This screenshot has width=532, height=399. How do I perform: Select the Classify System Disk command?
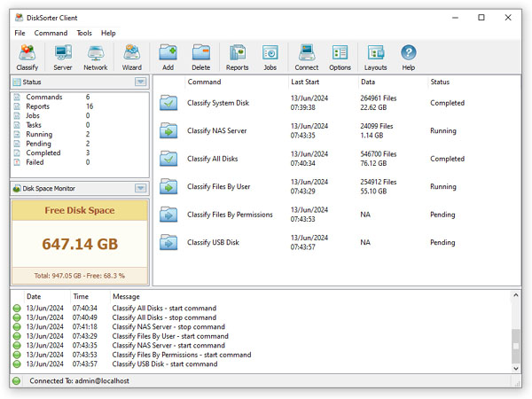coord(218,103)
